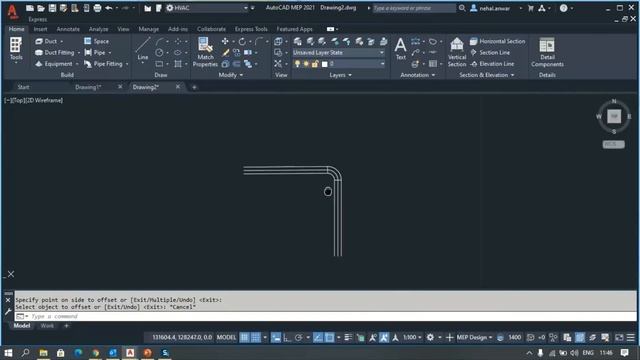Click Elevation Line button
The image size is (640, 360).
coord(492,64)
